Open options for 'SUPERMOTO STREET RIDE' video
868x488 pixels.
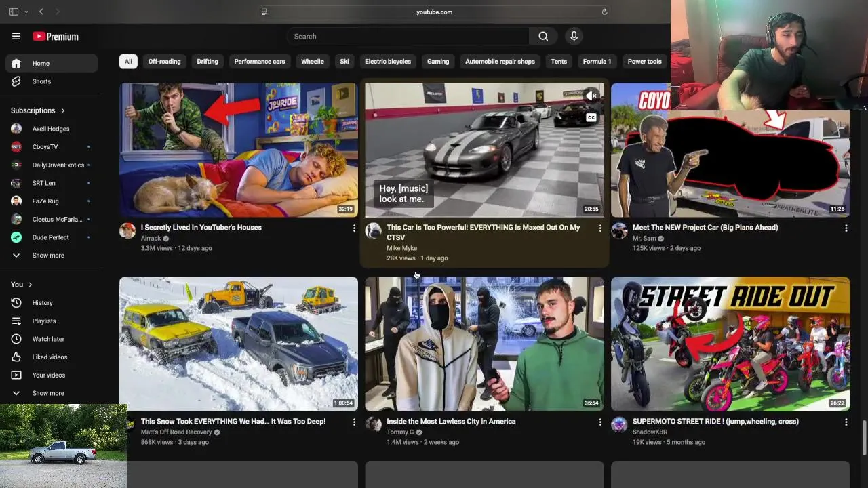[846, 422]
